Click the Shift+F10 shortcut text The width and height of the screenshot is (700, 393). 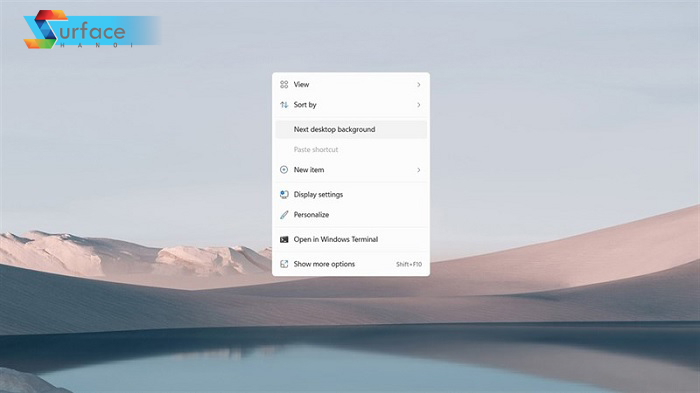point(409,264)
